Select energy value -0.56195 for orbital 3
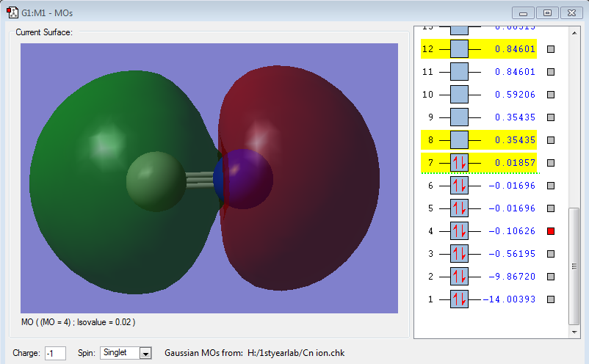The image size is (589, 364). click(x=512, y=254)
